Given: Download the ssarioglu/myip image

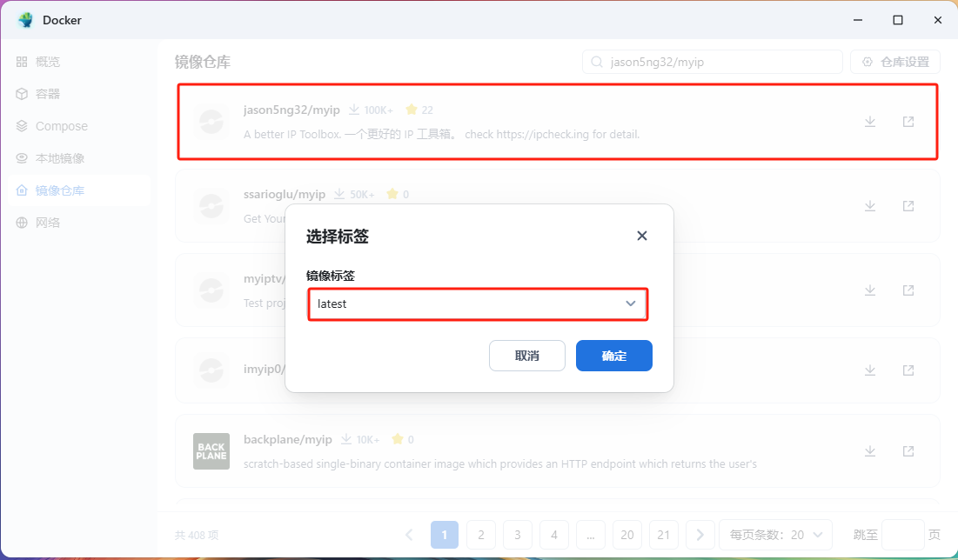Looking at the screenshot, I should click(x=870, y=206).
